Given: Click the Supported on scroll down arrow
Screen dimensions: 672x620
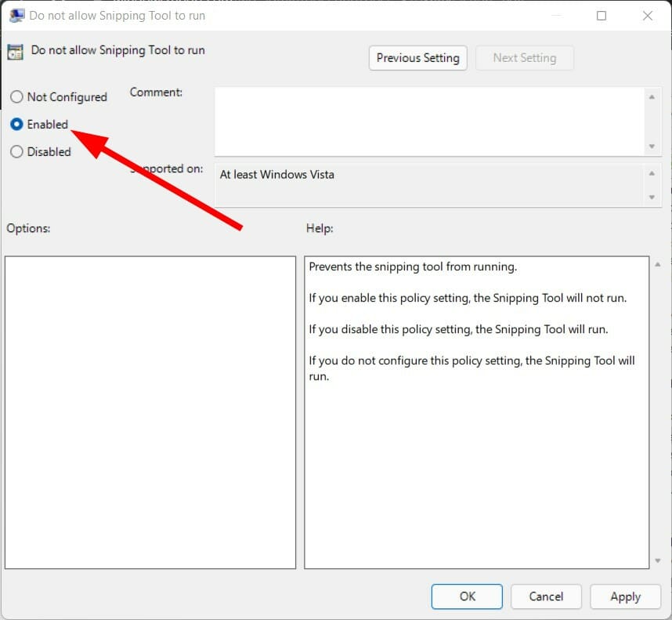Looking at the screenshot, I should [x=652, y=198].
